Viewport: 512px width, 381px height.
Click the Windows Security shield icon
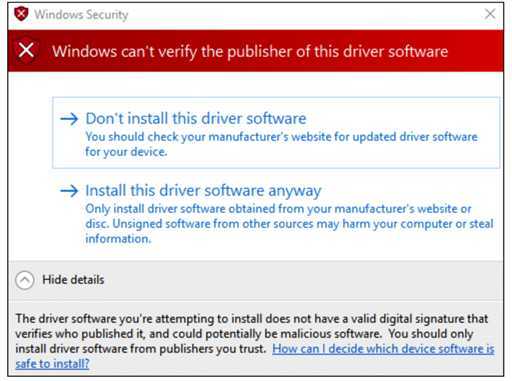coord(21,14)
